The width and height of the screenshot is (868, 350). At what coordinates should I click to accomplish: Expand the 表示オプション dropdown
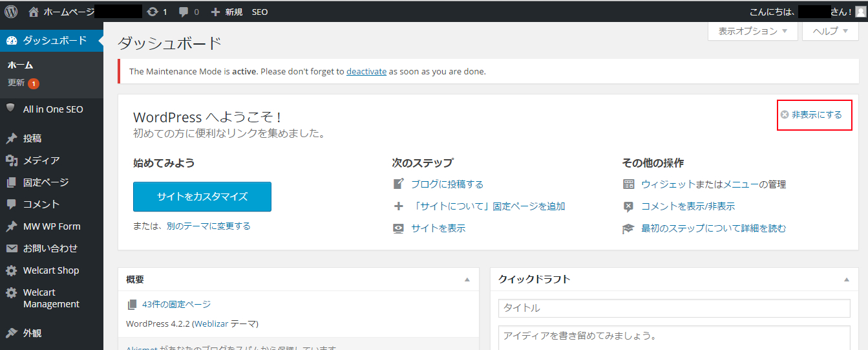(x=753, y=31)
